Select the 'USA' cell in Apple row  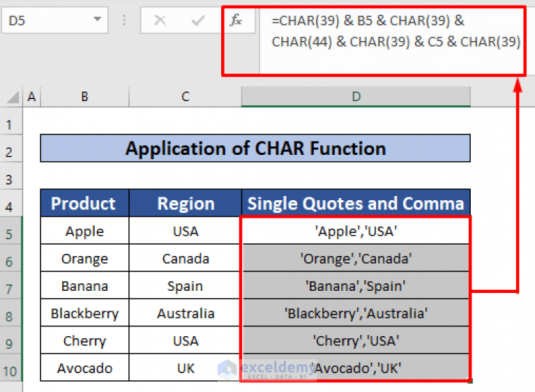186,231
